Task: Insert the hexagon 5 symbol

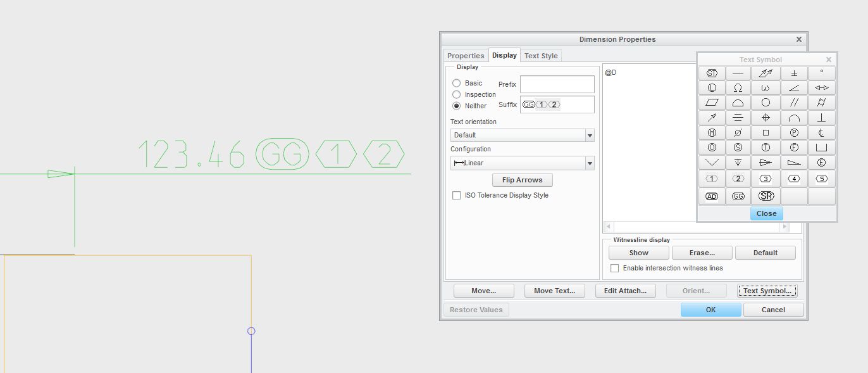Action: coord(821,179)
